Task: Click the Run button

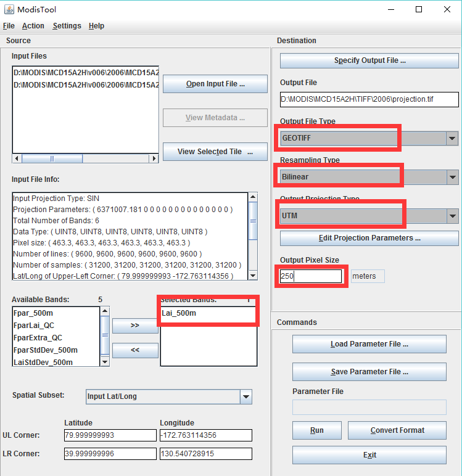Action: coord(316,430)
